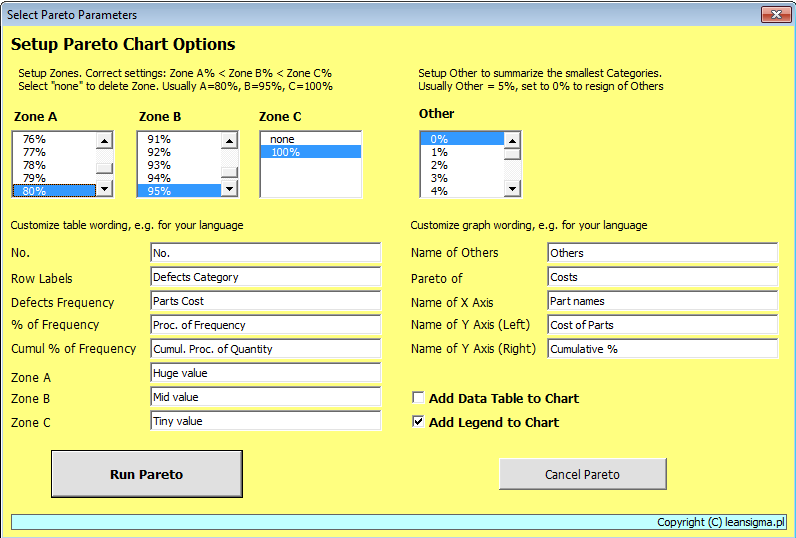Viewport: 796px width, 538px height.
Task: Edit the Zone A wording field
Action: [x=265, y=373]
